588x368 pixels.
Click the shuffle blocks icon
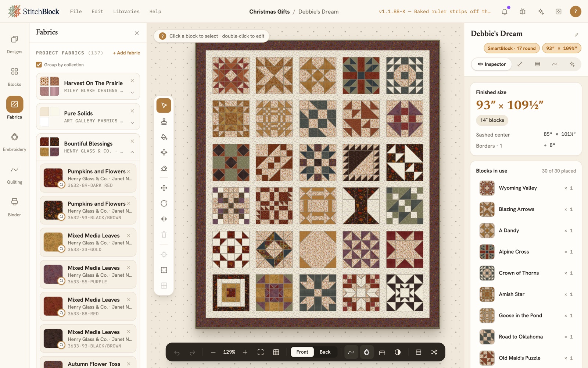pos(434,352)
